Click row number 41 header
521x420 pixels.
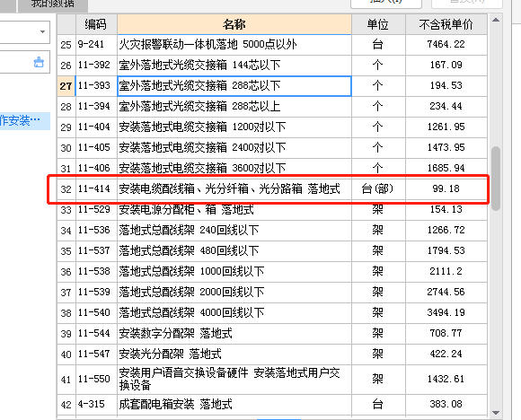pyautogui.click(x=66, y=380)
